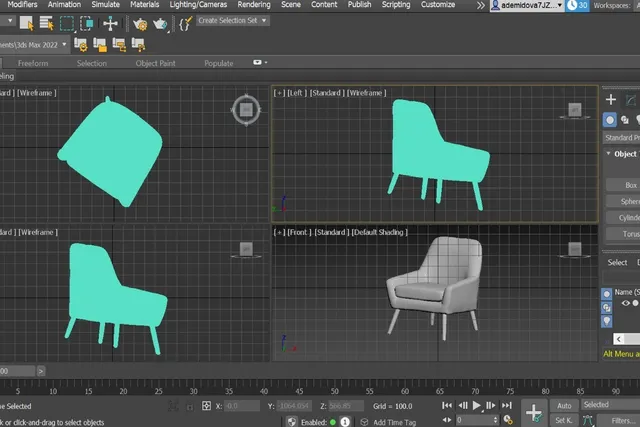
Task: Open the Customize menu
Action: tap(438, 4)
